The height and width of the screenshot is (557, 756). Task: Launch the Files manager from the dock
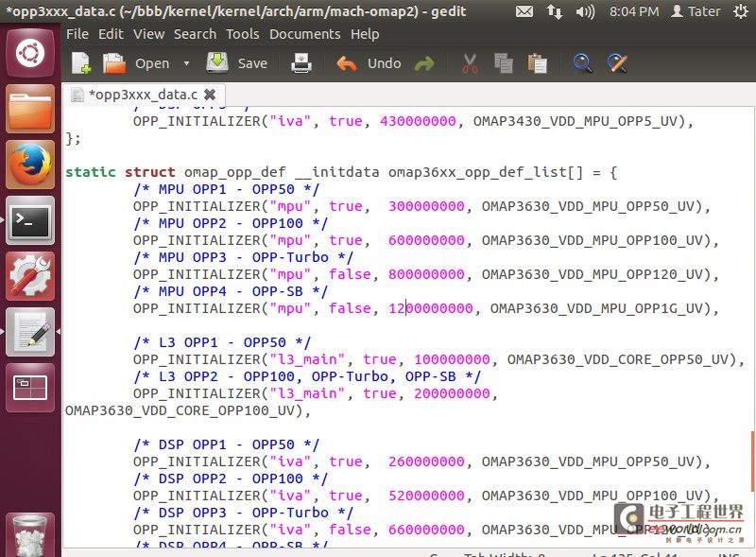tap(30, 109)
